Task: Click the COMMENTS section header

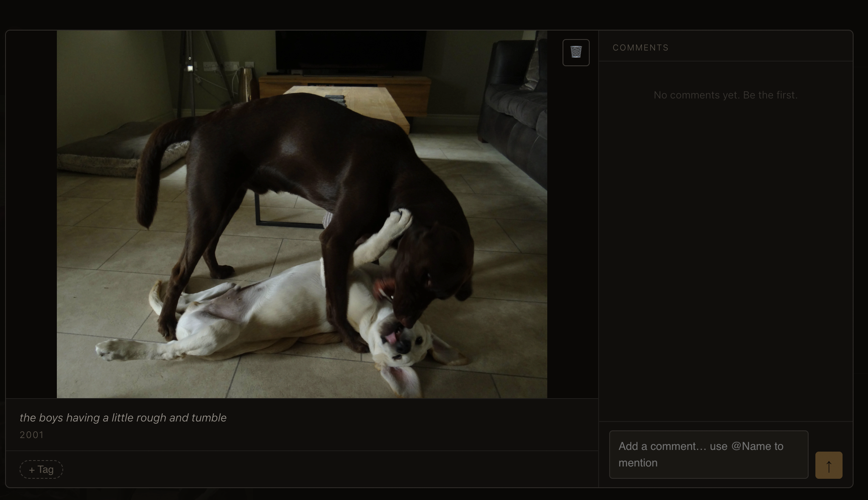Action: click(x=640, y=48)
